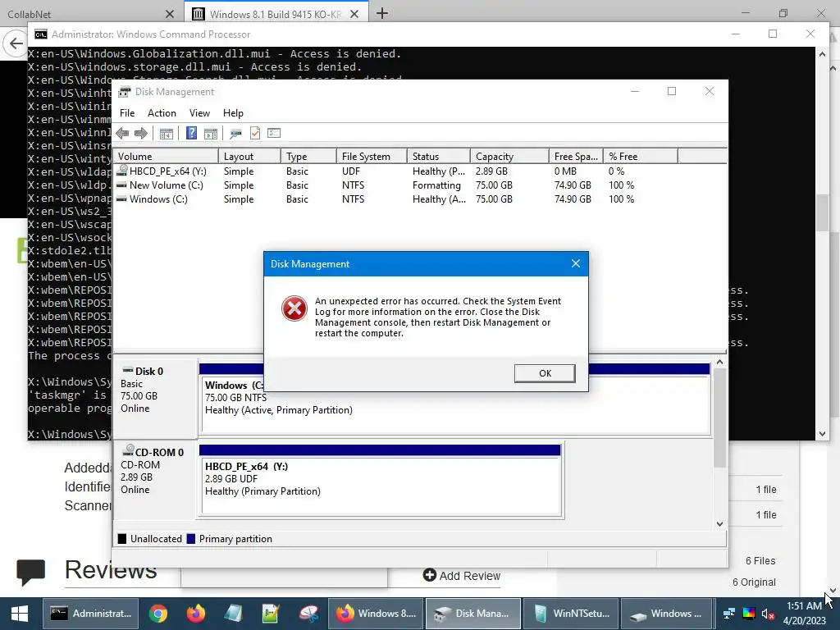The image size is (840, 630).
Task: Click the Disk 0 label panel
Action: tap(155, 399)
